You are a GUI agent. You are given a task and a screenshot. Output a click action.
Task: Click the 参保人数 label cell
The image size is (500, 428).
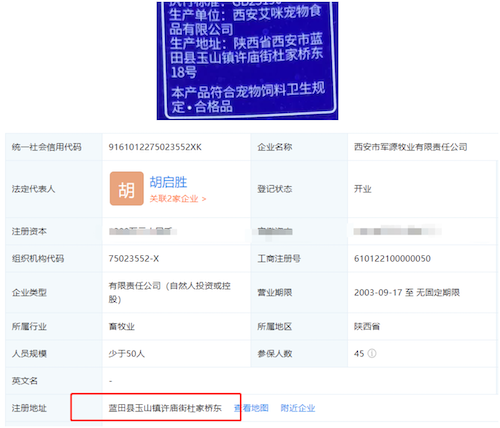[299, 354]
